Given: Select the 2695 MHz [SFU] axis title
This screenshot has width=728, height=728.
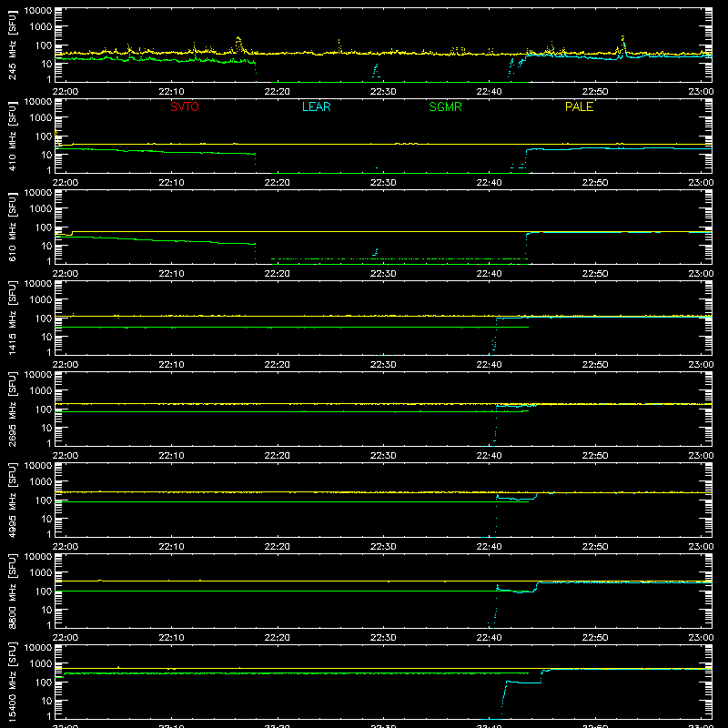Looking at the screenshot, I should point(12,409).
